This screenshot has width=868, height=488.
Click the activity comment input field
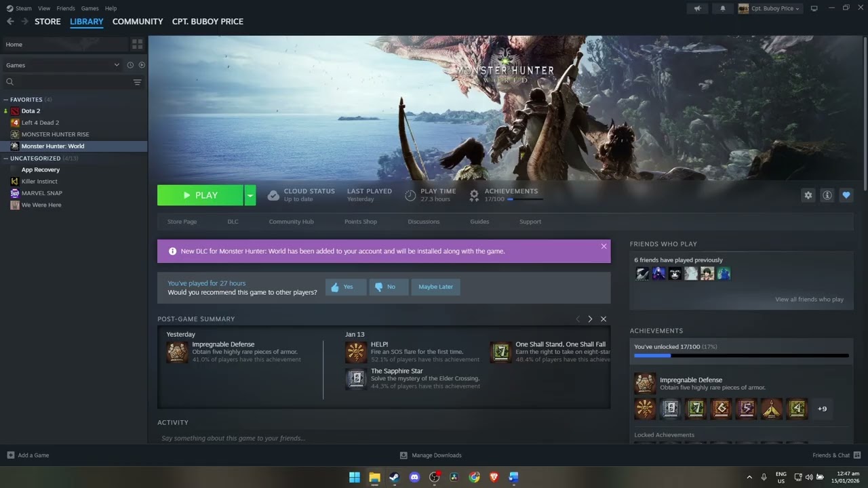tap(384, 438)
